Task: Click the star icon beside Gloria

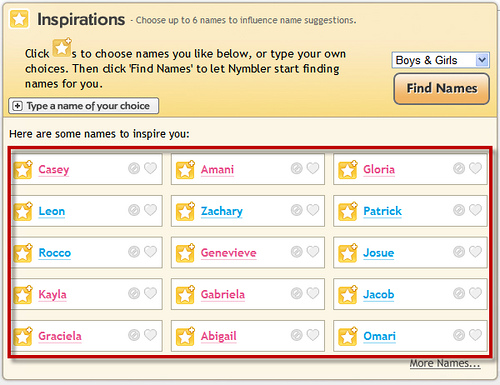Action: pyautogui.click(x=348, y=169)
